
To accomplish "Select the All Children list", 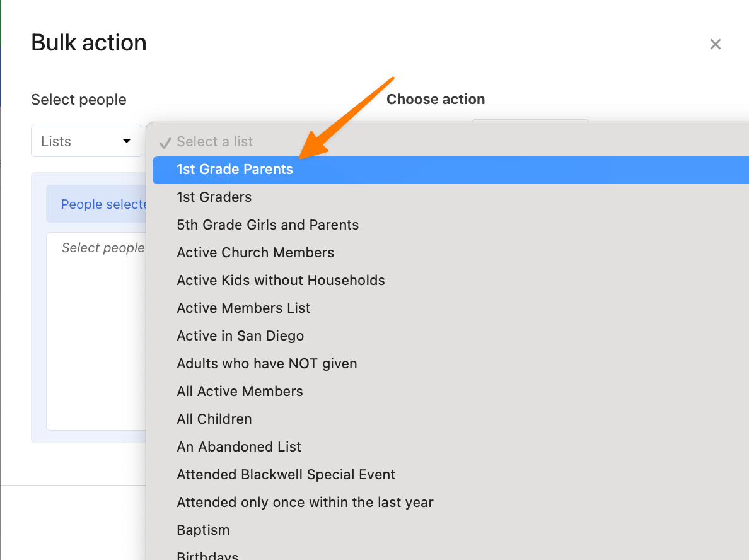I will point(450,419).
